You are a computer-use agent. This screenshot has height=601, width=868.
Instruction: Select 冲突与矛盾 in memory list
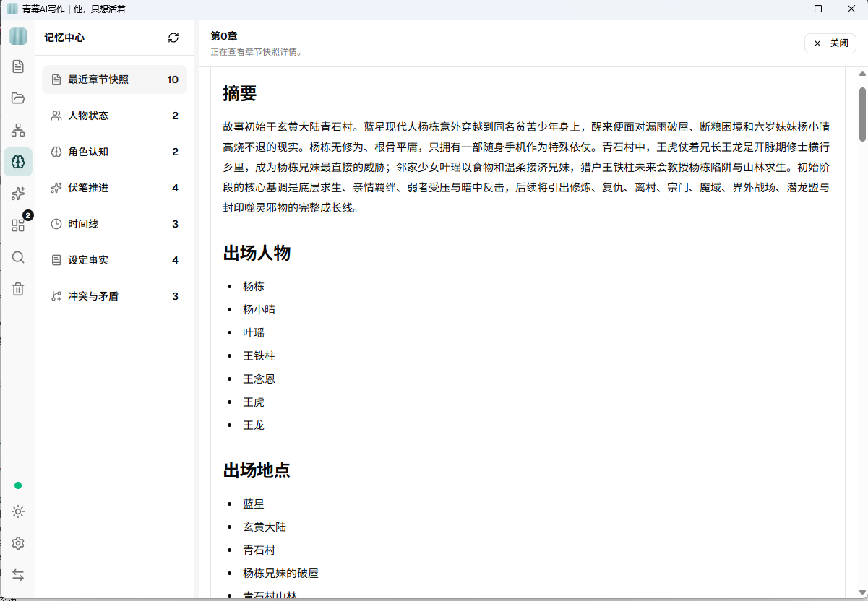[114, 296]
